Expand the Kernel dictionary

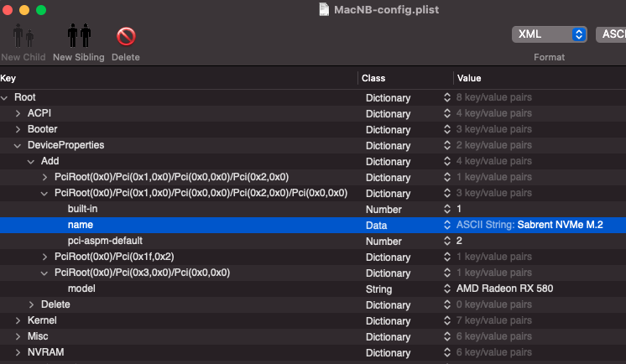point(18,320)
